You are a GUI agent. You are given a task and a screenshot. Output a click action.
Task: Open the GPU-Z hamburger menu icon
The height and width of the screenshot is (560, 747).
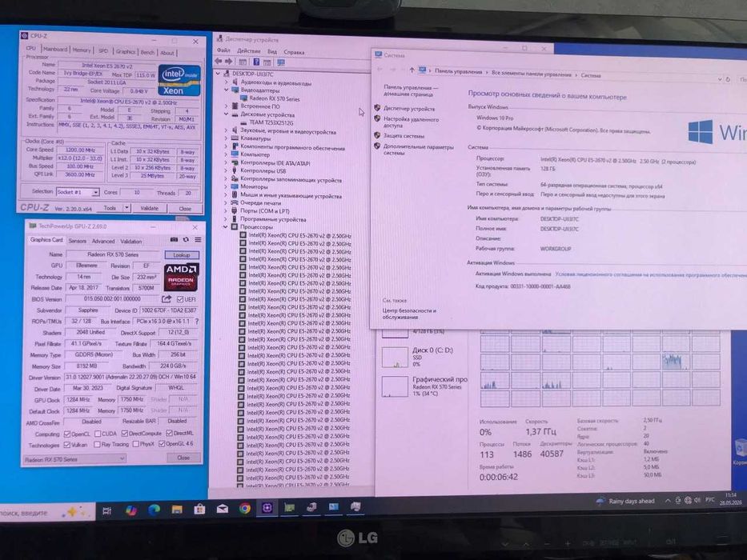point(198,240)
